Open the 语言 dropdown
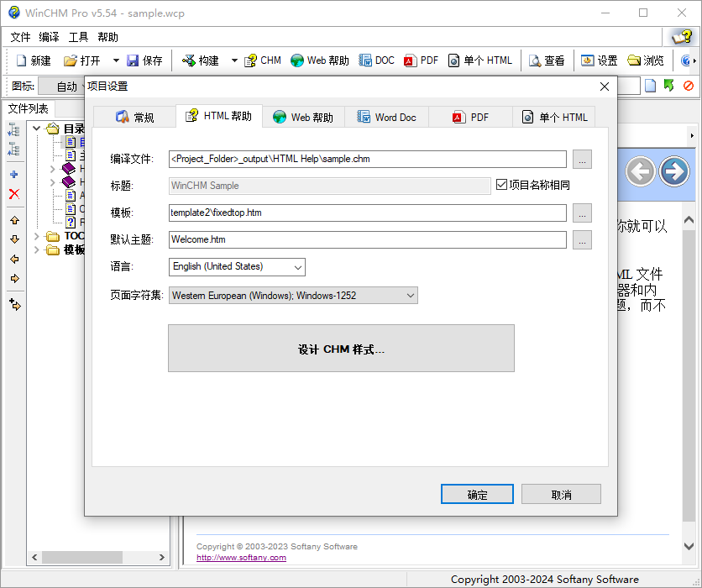Image resolution: width=702 pixels, height=588 pixels. pos(237,267)
